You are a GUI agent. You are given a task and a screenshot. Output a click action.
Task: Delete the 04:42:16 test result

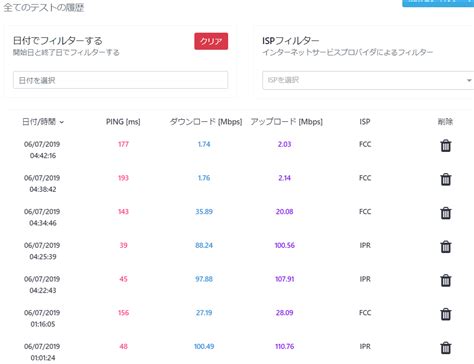[446, 146]
